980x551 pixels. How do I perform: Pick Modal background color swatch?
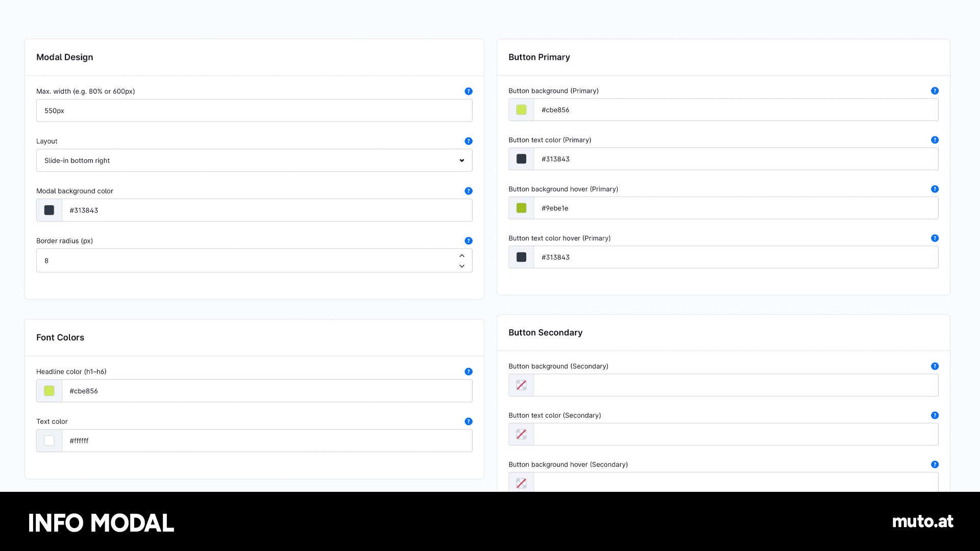[x=49, y=210]
